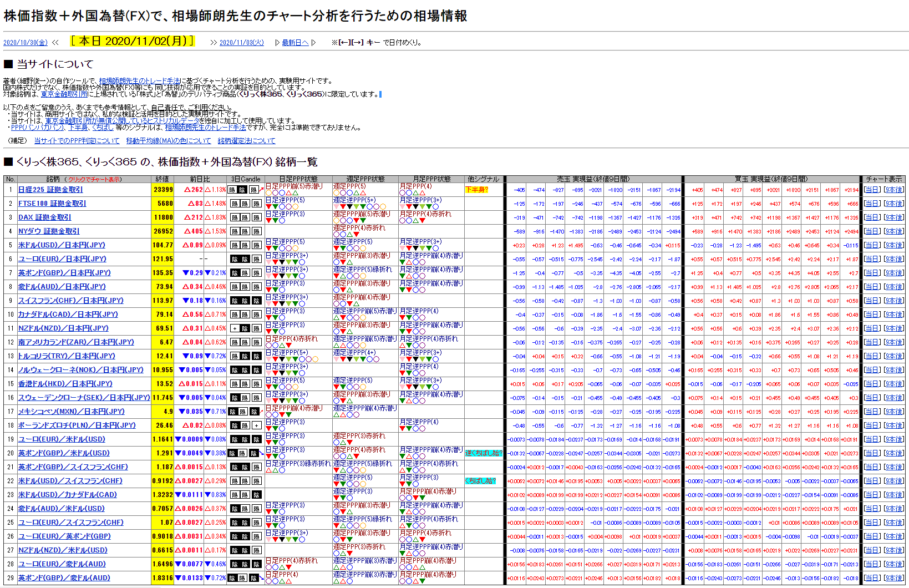Screen dimensions: 909x588
Task: Click closing value 1.1641 for EUR/USD
Action: pyautogui.click(x=162, y=439)
